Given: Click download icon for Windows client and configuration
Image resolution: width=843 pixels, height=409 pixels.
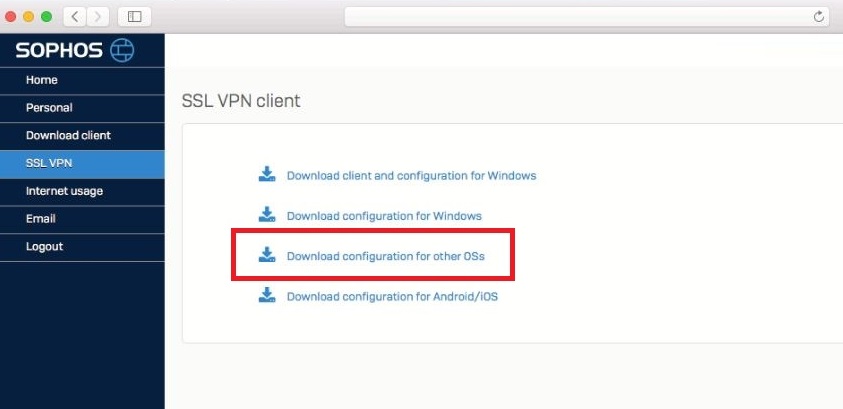Looking at the screenshot, I should coord(267,174).
